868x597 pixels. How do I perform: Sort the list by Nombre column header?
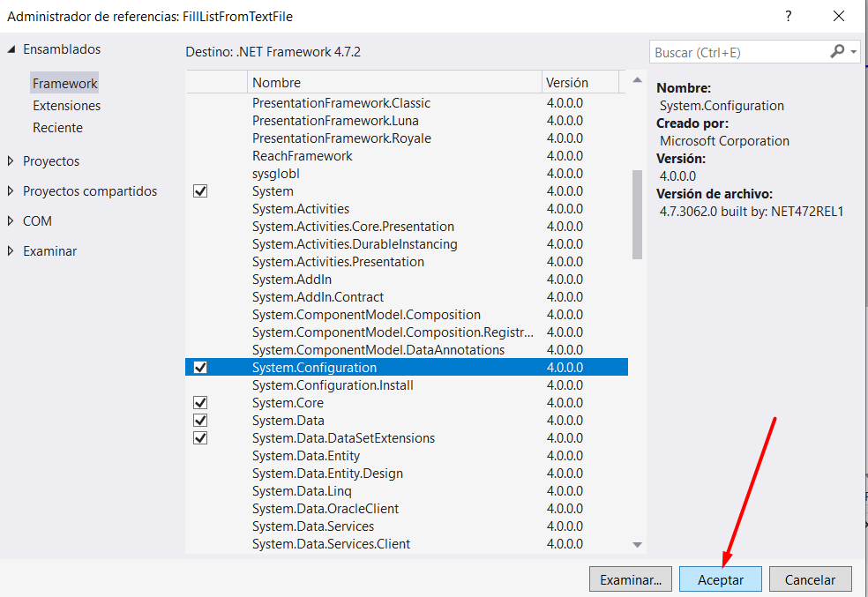click(393, 82)
